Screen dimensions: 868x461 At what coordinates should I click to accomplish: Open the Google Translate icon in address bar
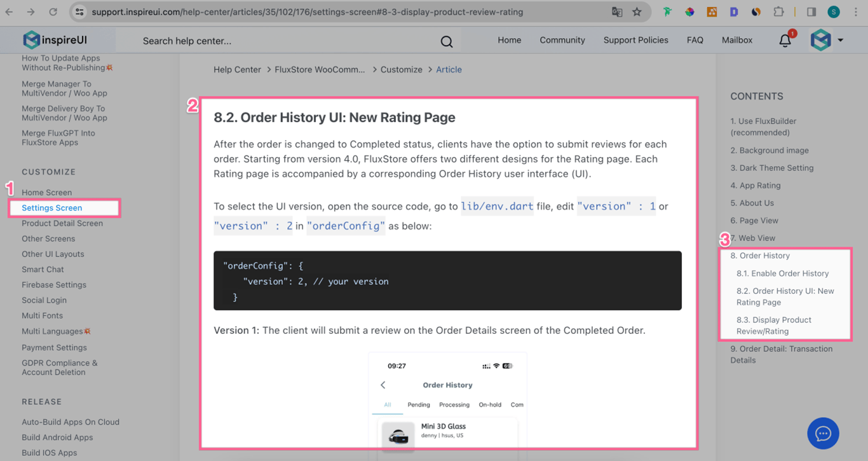click(x=617, y=11)
